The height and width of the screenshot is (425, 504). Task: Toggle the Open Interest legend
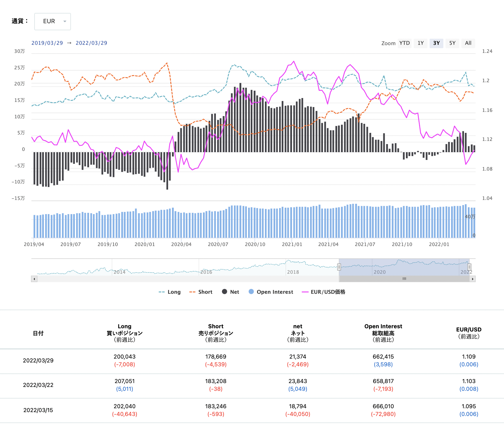[x=271, y=292]
